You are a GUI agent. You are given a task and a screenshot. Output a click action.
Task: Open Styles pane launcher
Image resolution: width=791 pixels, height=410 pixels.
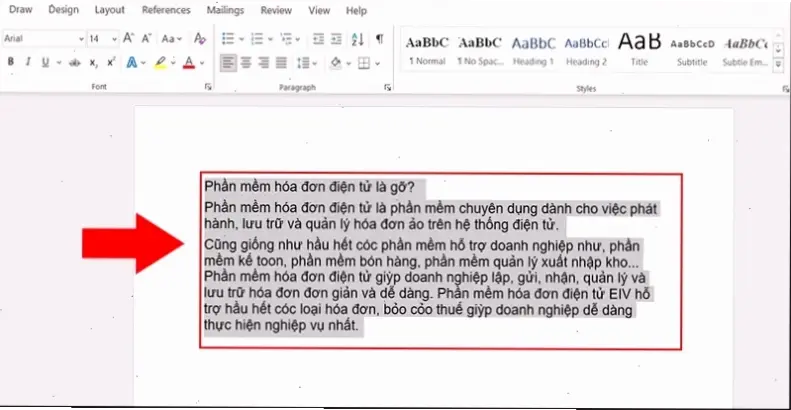click(785, 89)
